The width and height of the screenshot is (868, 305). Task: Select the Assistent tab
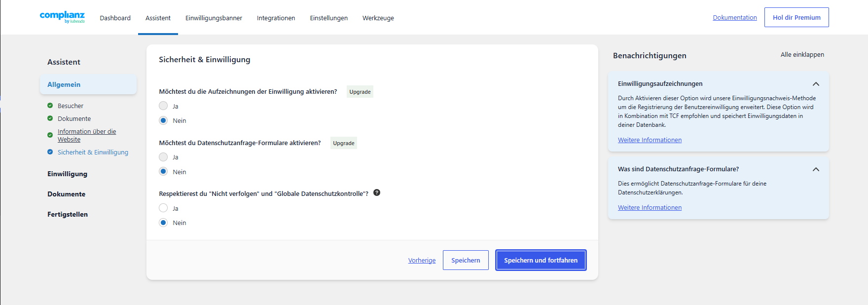158,18
